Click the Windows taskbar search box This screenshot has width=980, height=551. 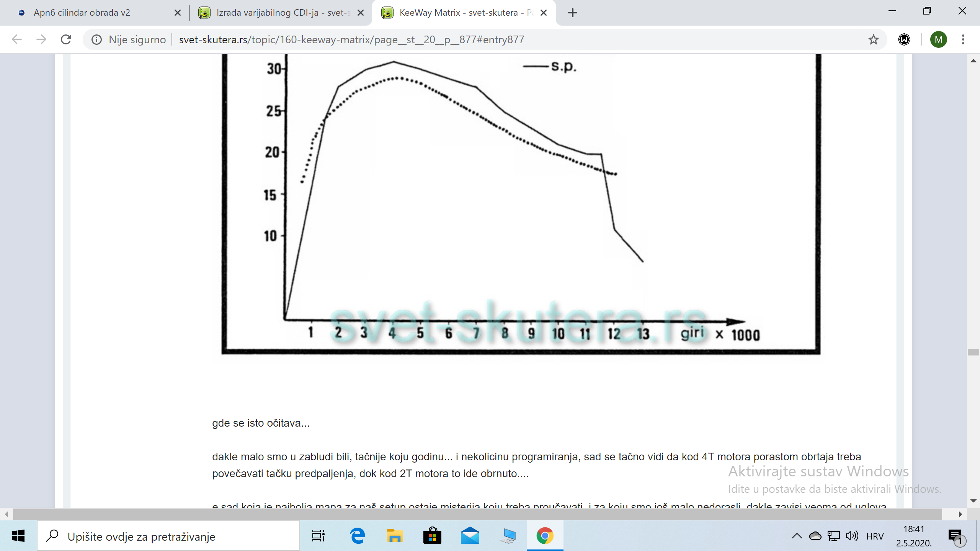pos(168,536)
